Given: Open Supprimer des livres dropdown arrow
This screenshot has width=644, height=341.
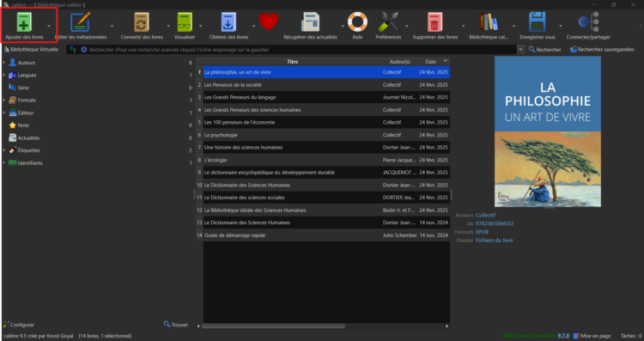Looking at the screenshot, I should (463, 26).
